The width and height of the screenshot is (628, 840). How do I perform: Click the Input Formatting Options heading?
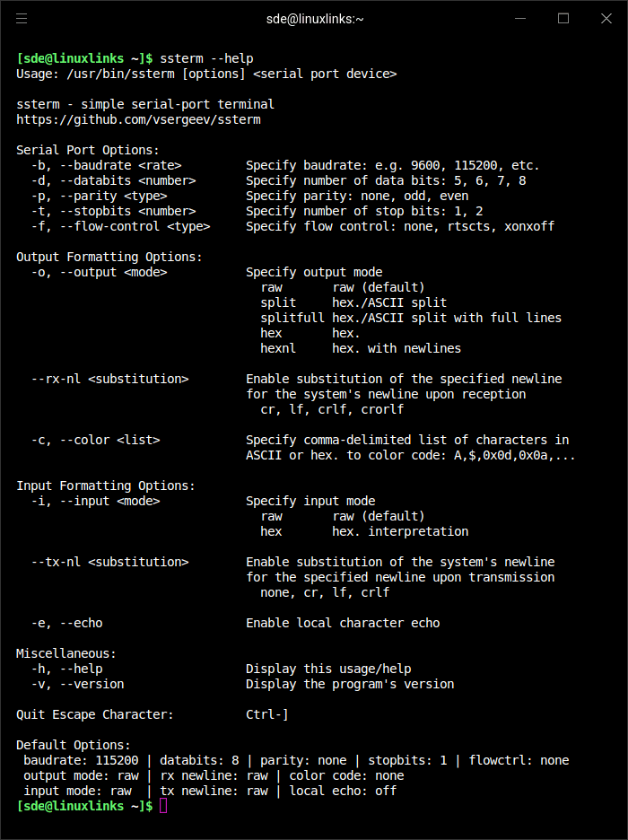coord(106,486)
